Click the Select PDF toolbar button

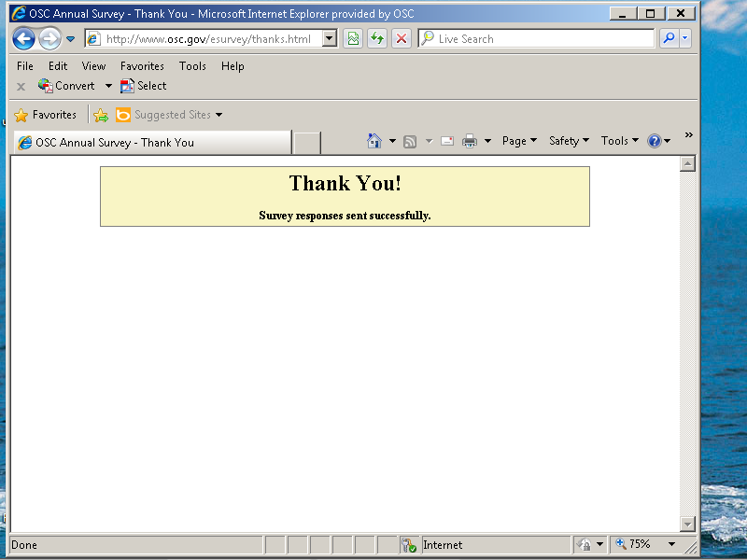(144, 86)
